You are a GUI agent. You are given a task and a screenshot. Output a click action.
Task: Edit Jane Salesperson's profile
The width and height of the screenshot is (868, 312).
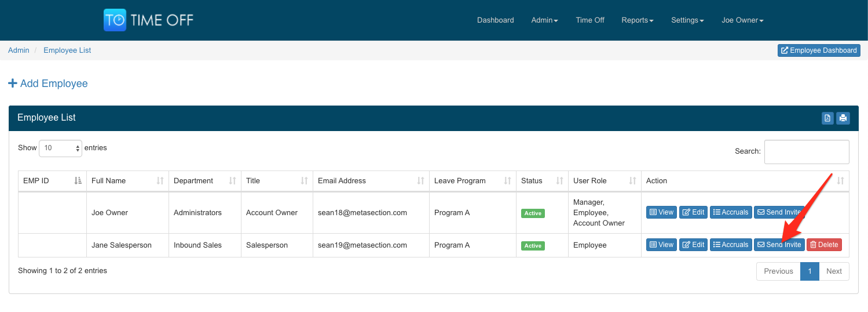tap(693, 245)
